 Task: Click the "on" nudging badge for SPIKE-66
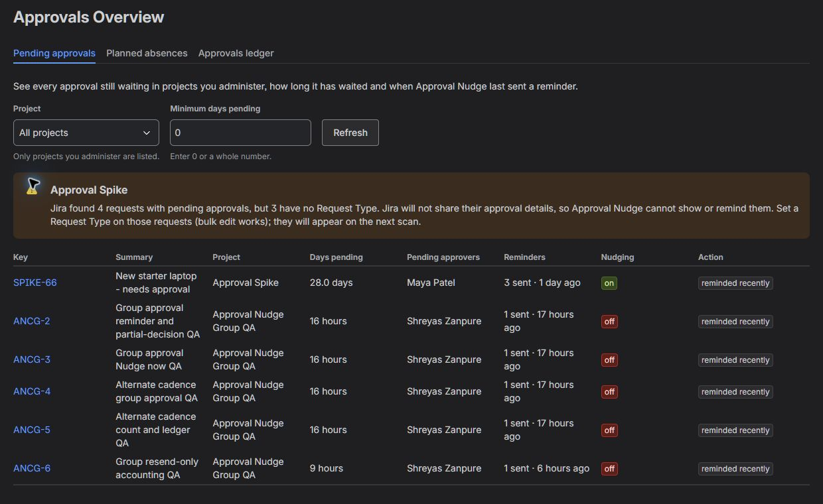pyautogui.click(x=609, y=283)
